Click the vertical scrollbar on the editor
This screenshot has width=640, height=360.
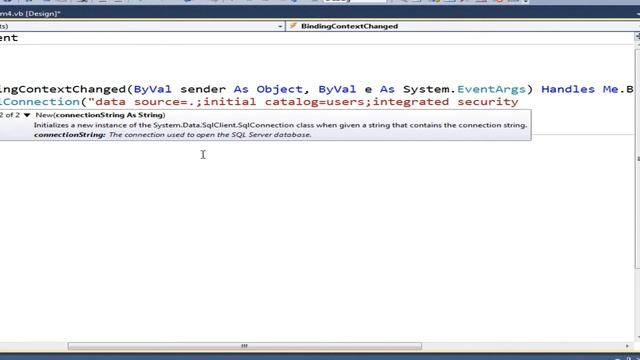(x=637, y=159)
